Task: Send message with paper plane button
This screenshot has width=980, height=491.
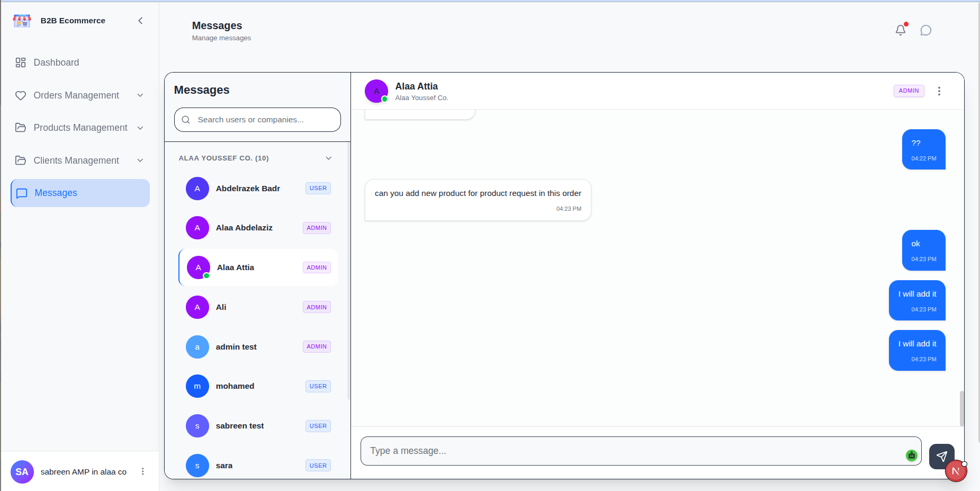Action: tap(941, 456)
